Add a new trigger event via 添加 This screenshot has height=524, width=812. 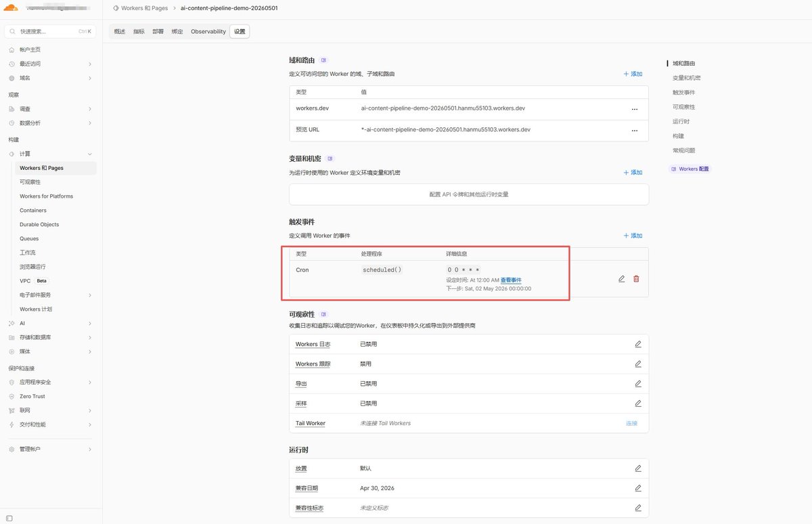pos(633,236)
